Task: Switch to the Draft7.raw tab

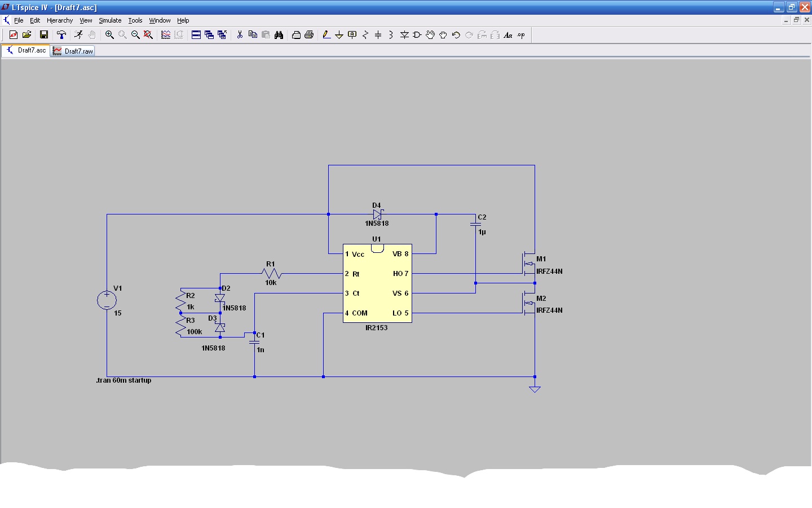Action: click(x=73, y=51)
